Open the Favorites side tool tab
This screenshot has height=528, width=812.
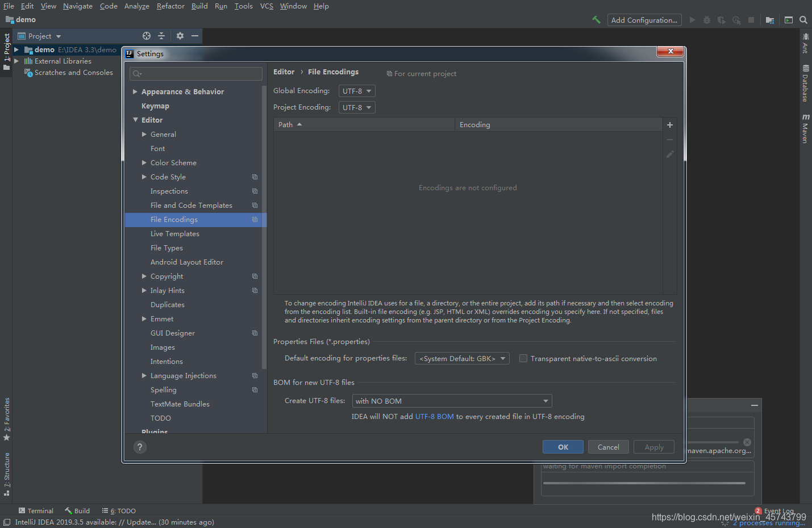click(7, 419)
